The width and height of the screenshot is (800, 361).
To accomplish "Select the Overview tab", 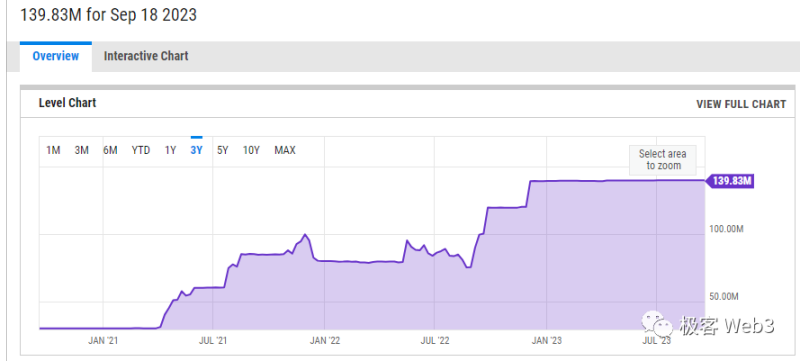I will tap(56, 56).
